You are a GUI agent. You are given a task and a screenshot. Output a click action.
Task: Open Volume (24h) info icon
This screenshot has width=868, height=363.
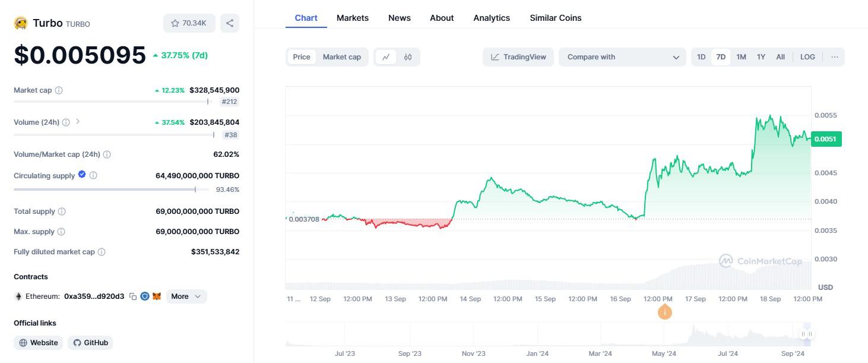point(66,122)
